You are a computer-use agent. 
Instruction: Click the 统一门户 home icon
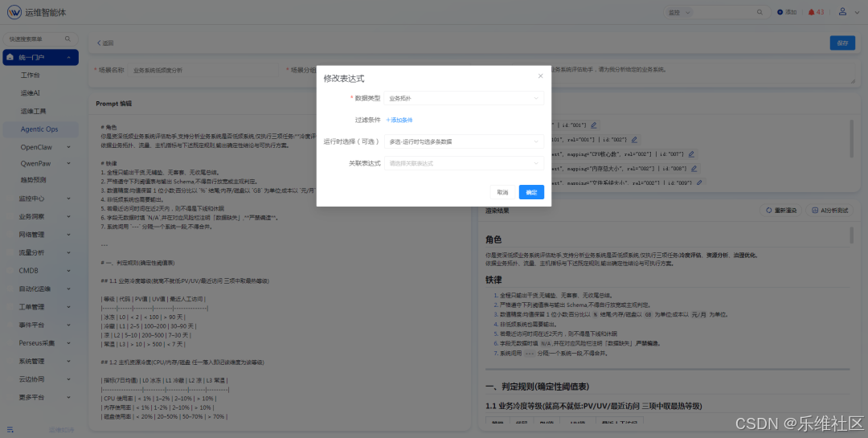(10, 57)
